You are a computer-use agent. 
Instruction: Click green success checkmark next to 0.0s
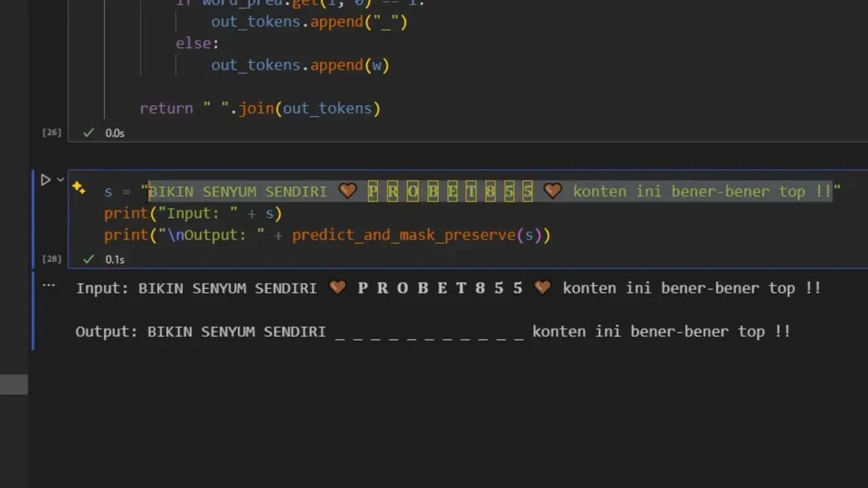pos(88,133)
